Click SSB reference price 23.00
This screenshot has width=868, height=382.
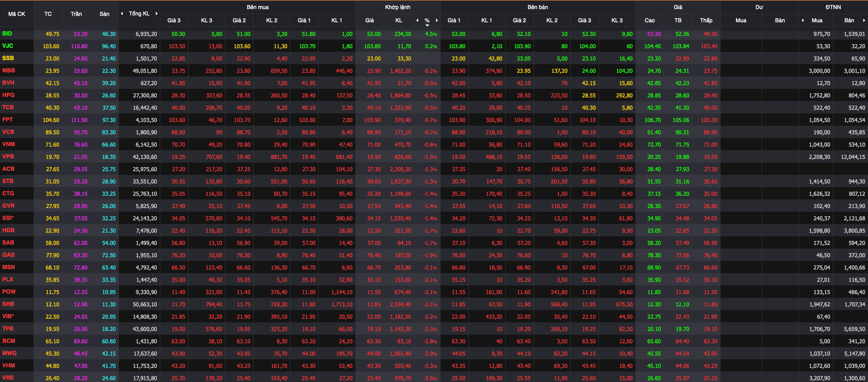click(x=52, y=59)
